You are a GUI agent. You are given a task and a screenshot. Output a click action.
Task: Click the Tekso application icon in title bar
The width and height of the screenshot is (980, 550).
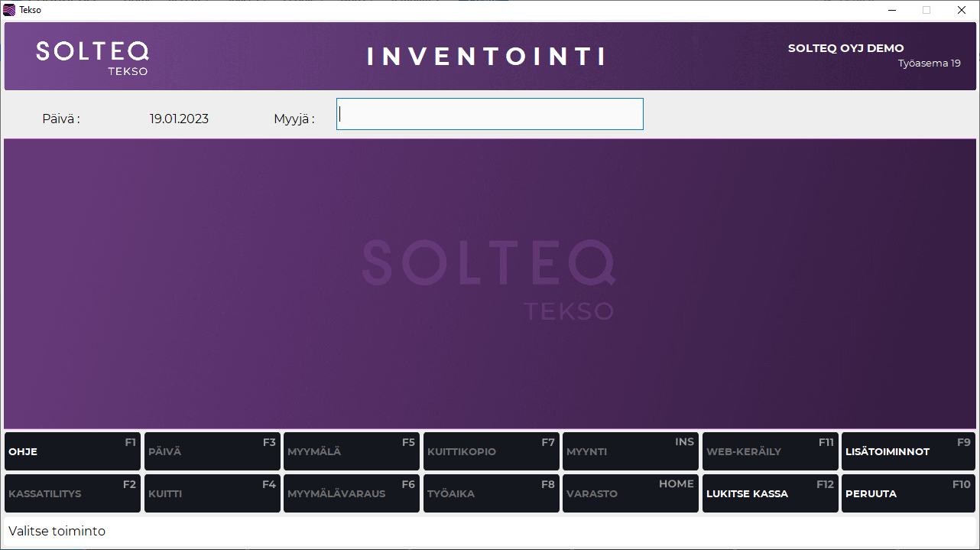click(8, 9)
